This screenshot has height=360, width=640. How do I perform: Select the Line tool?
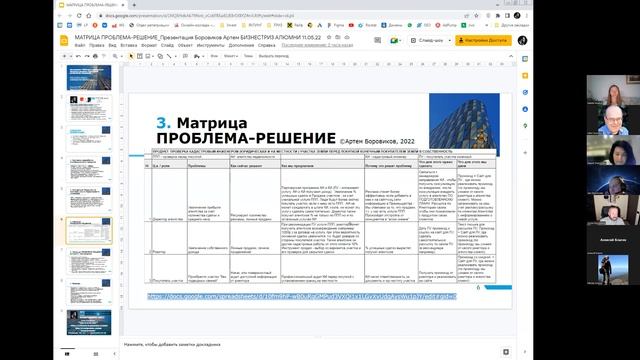coord(169,56)
